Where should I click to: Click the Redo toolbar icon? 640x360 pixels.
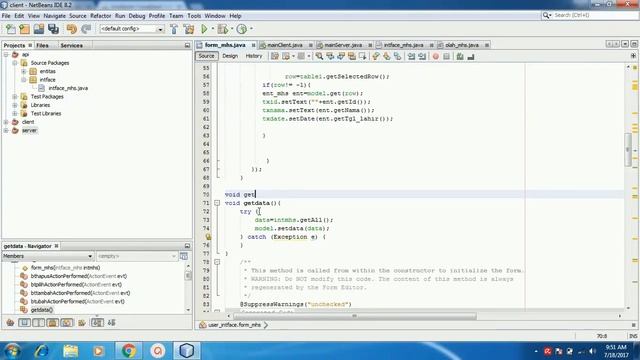pyautogui.click(x=86, y=29)
